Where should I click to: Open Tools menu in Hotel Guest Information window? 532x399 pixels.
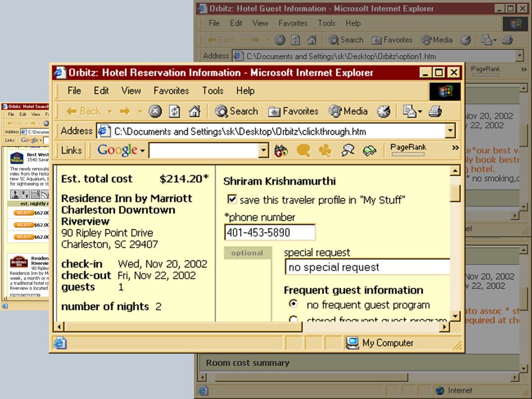326,23
